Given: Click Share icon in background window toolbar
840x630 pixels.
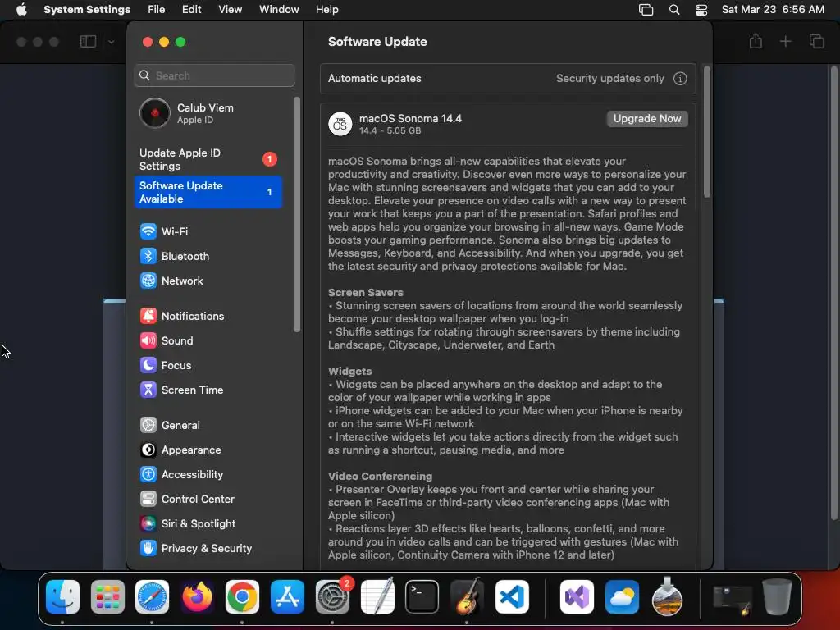Looking at the screenshot, I should (756, 41).
